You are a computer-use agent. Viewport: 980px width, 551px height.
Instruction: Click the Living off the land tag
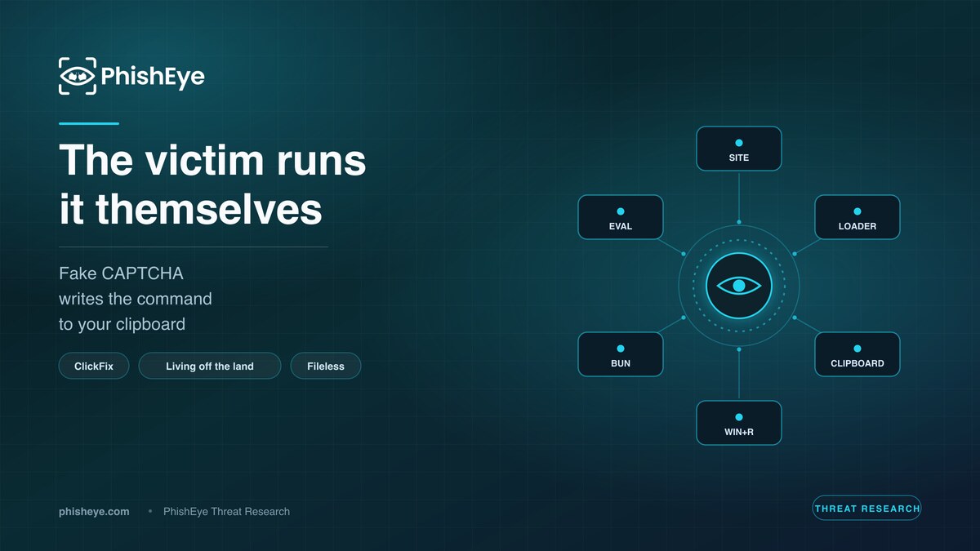tap(210, 366)
